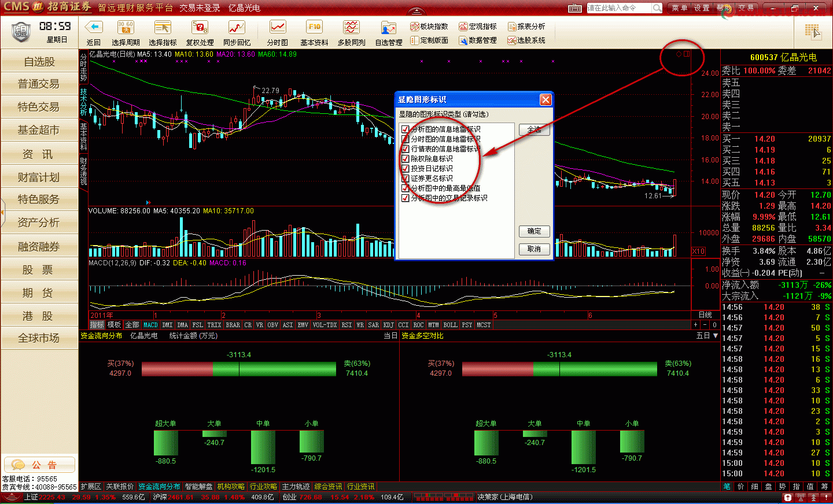Image resolution: width=833 pixels, height=504 pixels.
Task: Click the 同步回忆 toolbar icon
Action: (x=237, y=27)
